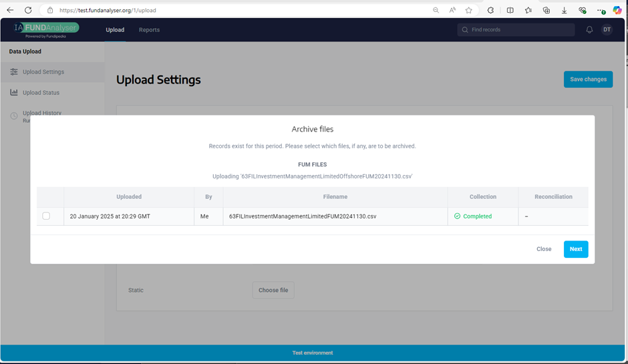The height and width of the screenshot is (364, 628).
Task: Open browser Settings and more menu
Action: pyautogui.click(x=601, y=11)
